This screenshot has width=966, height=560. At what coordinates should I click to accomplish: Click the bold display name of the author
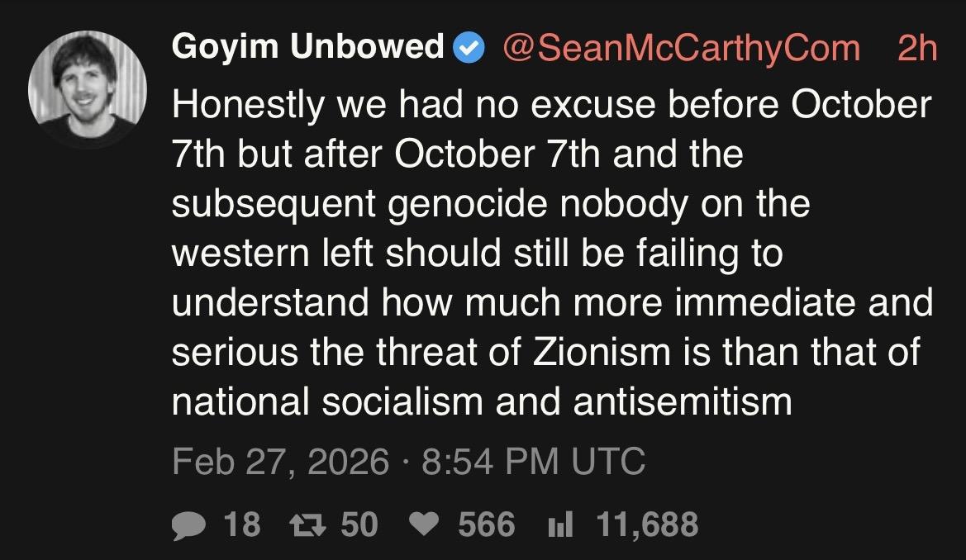[x=307, y=47]
